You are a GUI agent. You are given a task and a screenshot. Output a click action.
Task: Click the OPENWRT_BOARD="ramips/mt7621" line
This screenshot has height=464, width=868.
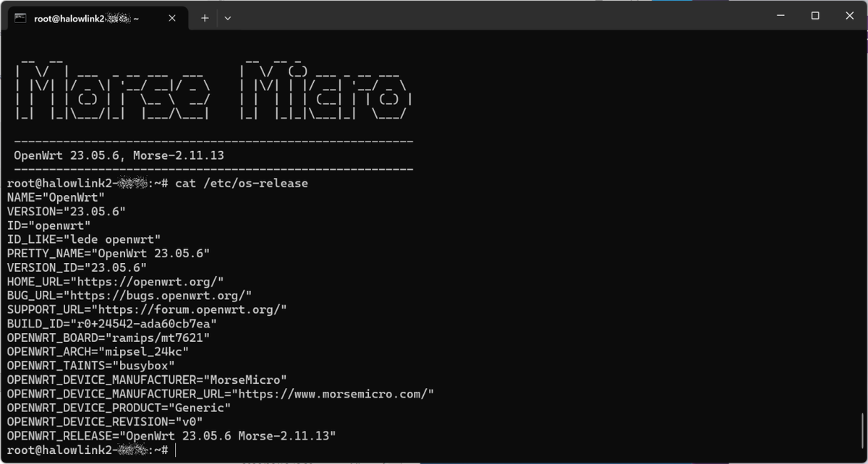click(109, 338)
